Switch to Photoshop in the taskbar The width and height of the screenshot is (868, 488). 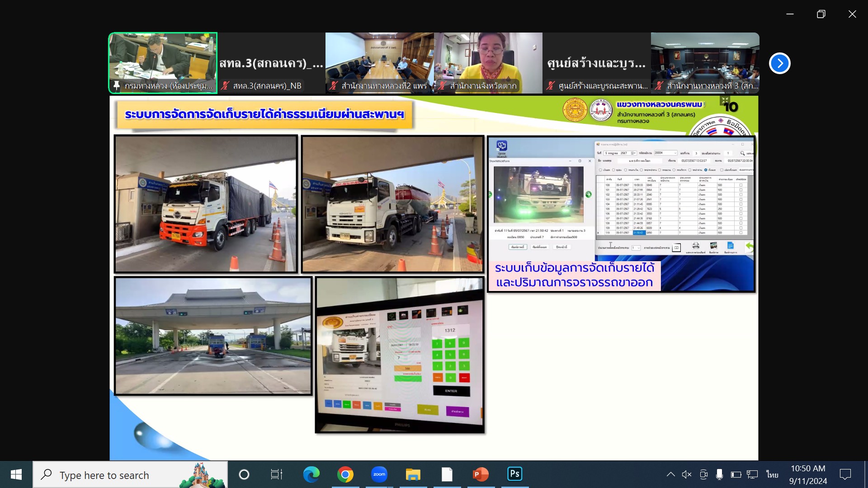click(514, 474)
